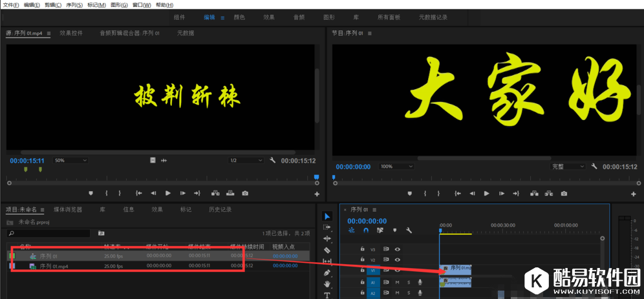Open the 序列(S) menu in the menu bar
The width and height of the screenshot is (644, 299).
click(76, 5)
